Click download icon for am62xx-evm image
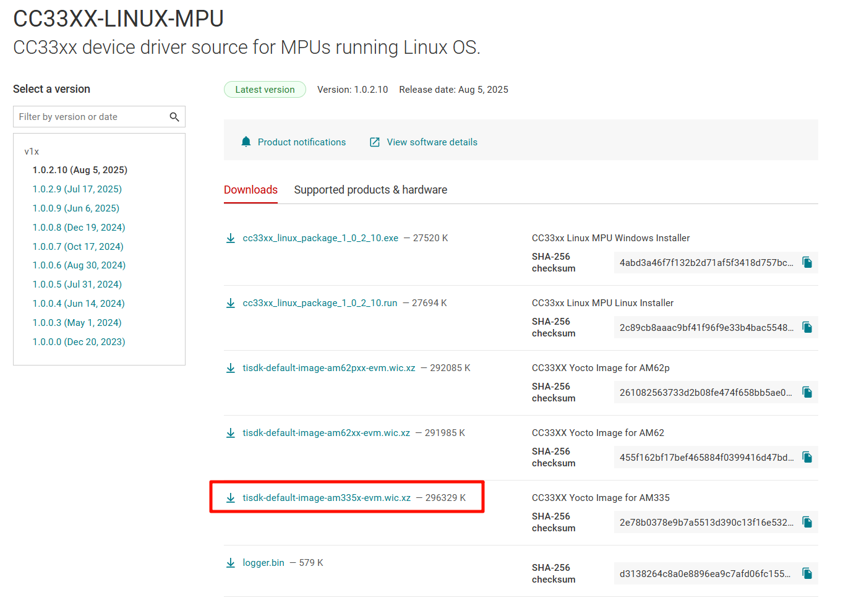This screenshot has width=843, height=616. coord(231,433)
